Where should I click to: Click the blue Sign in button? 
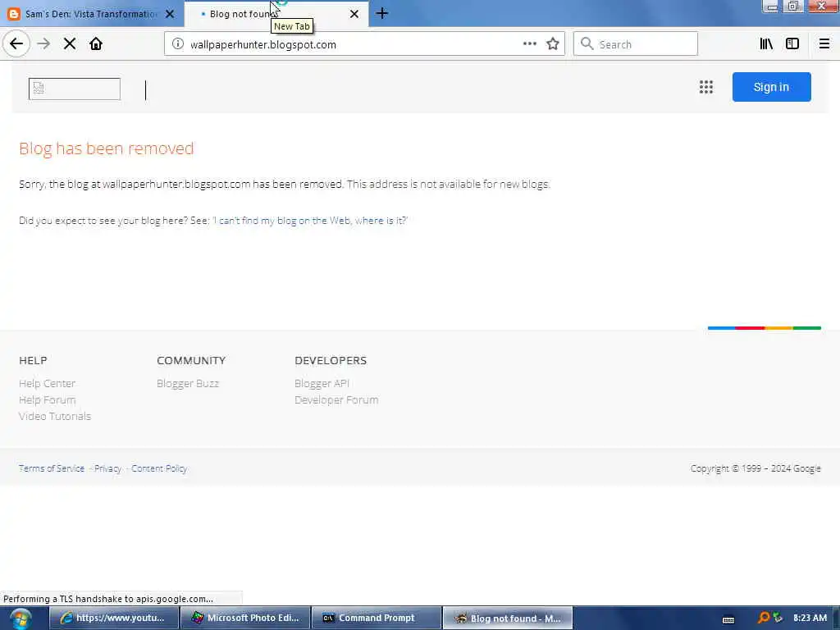pyautogui.click(x=771, y=87)
